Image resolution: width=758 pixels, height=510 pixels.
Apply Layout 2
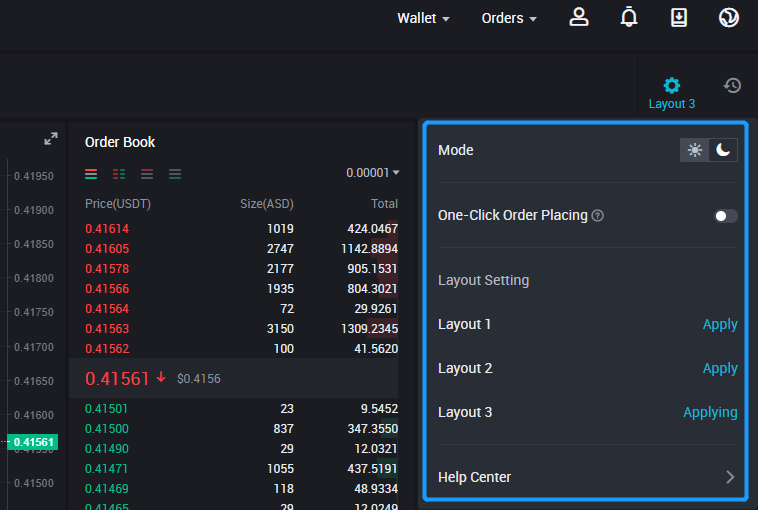(x=719, y=368)
